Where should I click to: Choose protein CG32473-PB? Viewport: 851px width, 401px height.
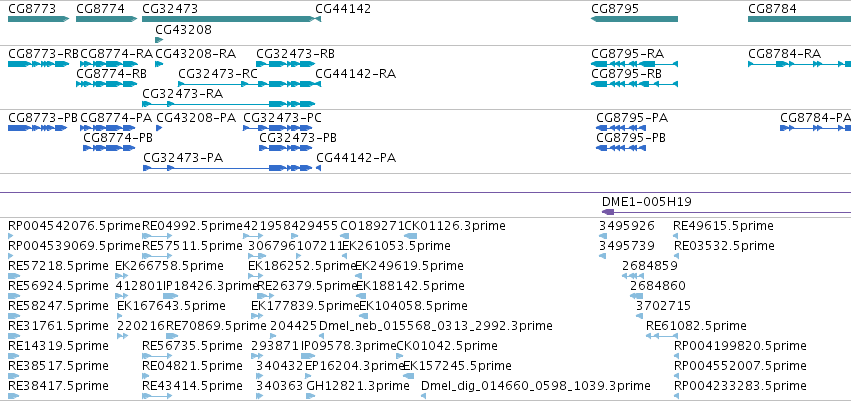click(x=285, y=148)
